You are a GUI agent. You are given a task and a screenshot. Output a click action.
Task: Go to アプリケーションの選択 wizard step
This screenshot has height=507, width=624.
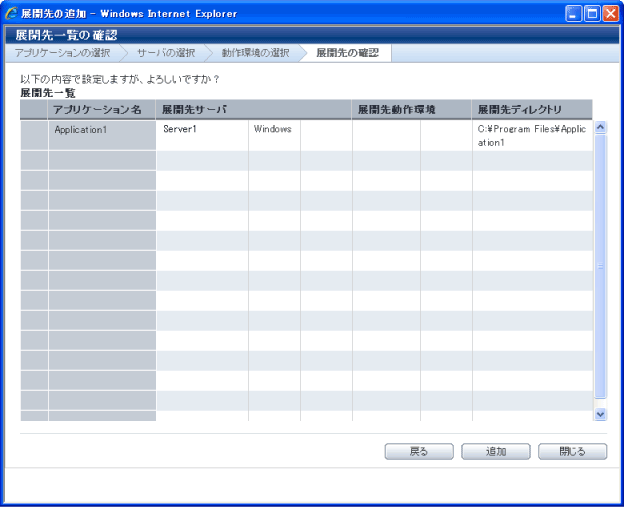pyautogui.click(x=62, y=53)
